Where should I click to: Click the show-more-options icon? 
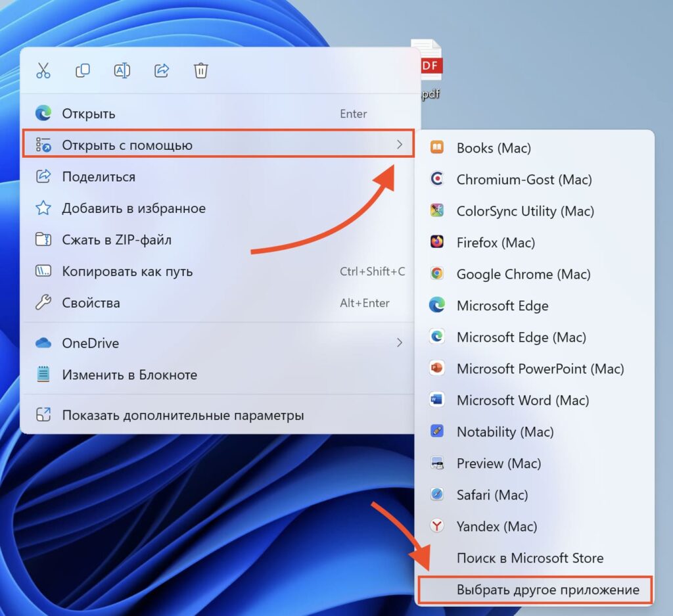coord(43,415)
